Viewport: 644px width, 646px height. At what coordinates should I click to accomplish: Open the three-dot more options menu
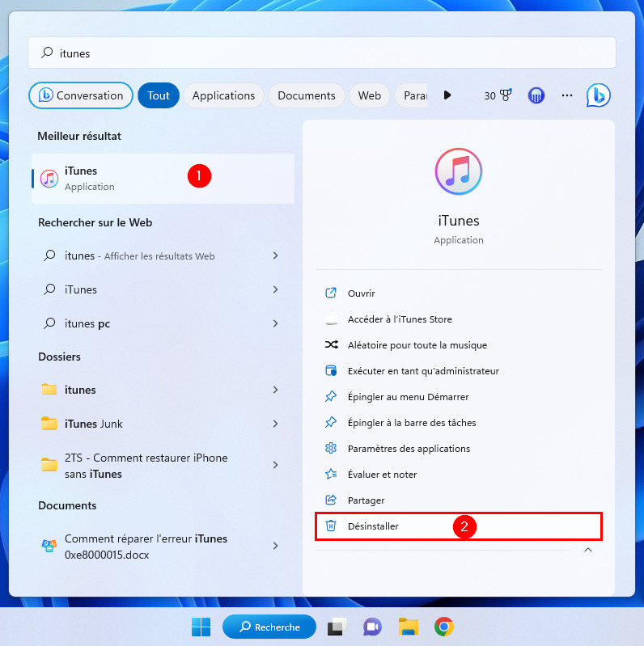(567, 95)
